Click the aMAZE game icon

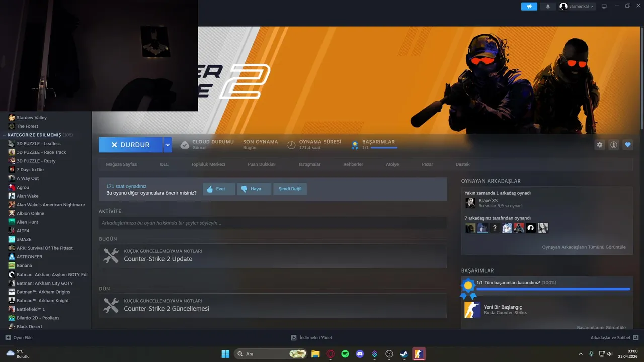point(12,239)
